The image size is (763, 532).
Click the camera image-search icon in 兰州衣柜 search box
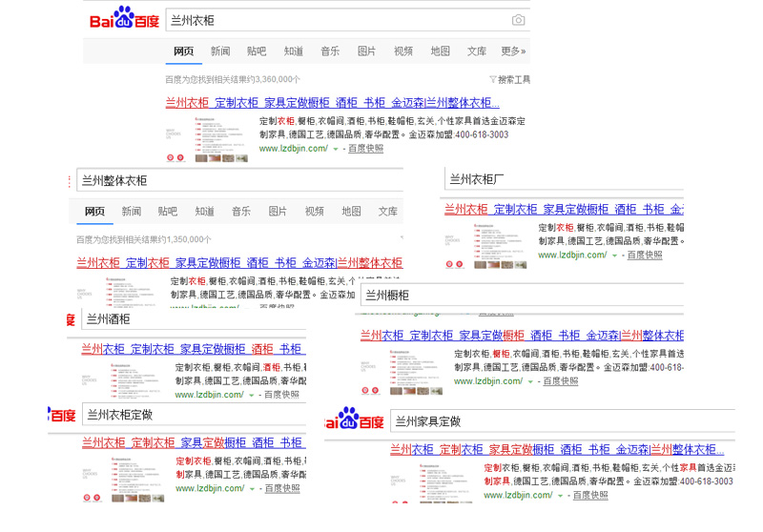pos(518,20)
